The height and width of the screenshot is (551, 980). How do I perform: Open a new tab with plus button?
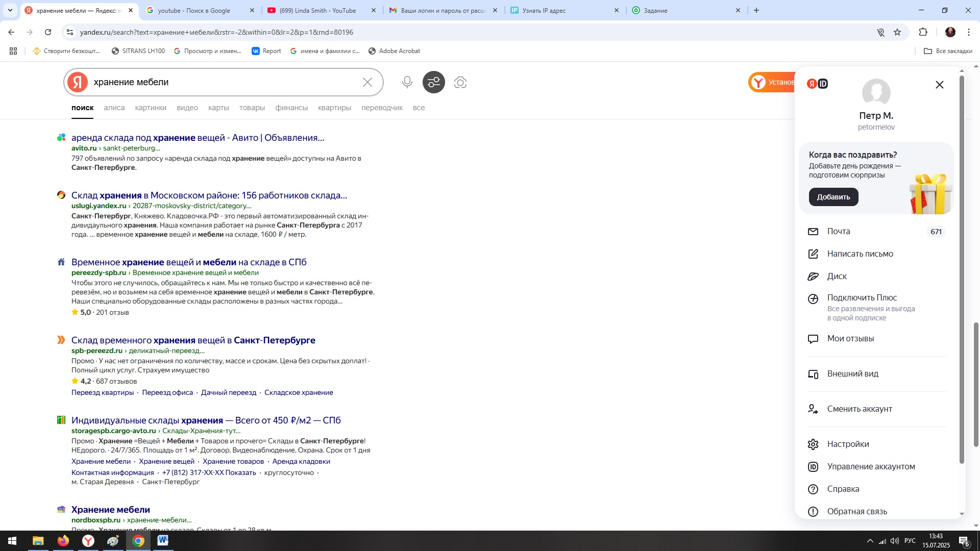(x=756, y=10)
